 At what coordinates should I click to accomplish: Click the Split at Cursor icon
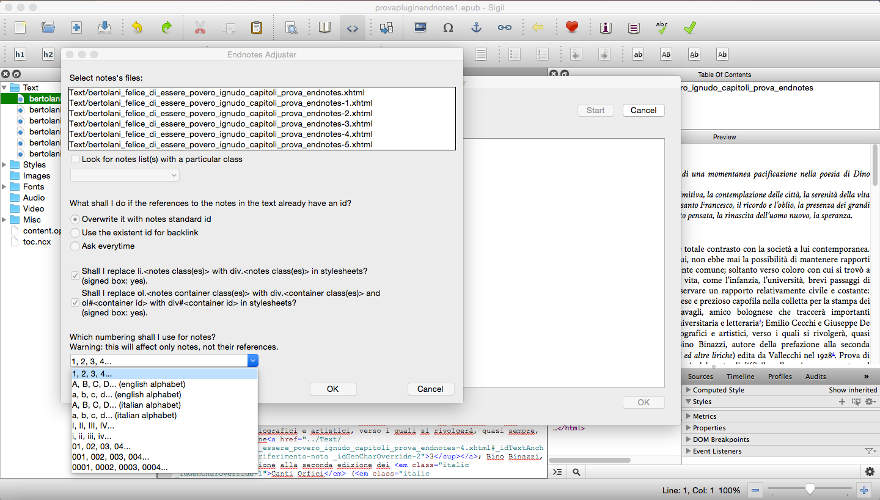coord(386,27)
